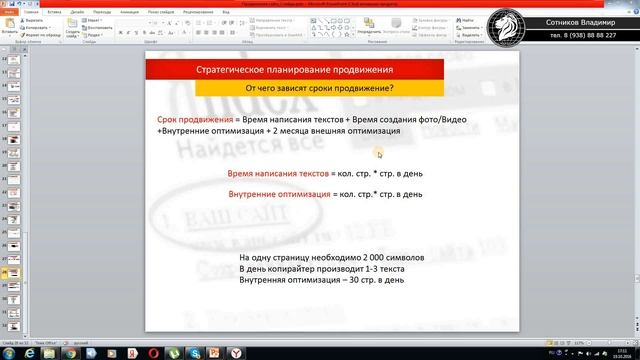This screenshot has height=360, width=640.
Task: Click slide title 'Стратегическое планирование продвижения'
Action: 295,69
